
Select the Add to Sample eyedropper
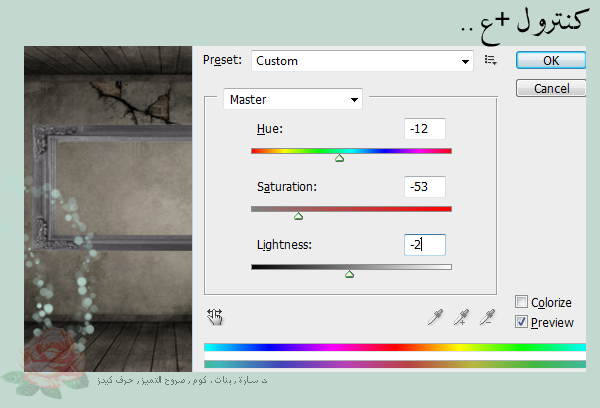click(x=461, y=317)
